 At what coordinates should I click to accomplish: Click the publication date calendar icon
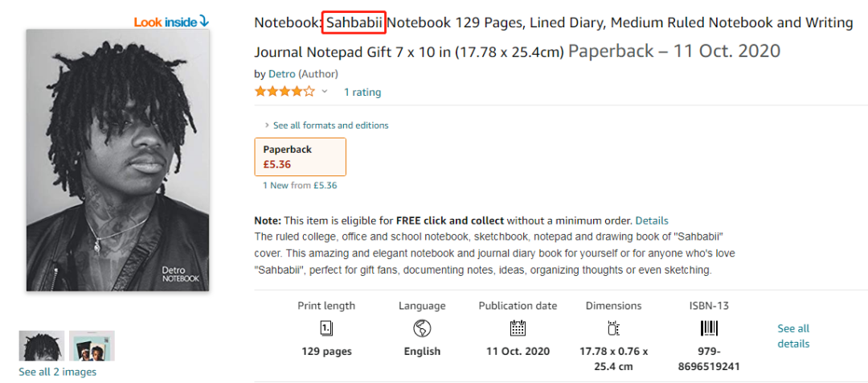pos(518,327)
